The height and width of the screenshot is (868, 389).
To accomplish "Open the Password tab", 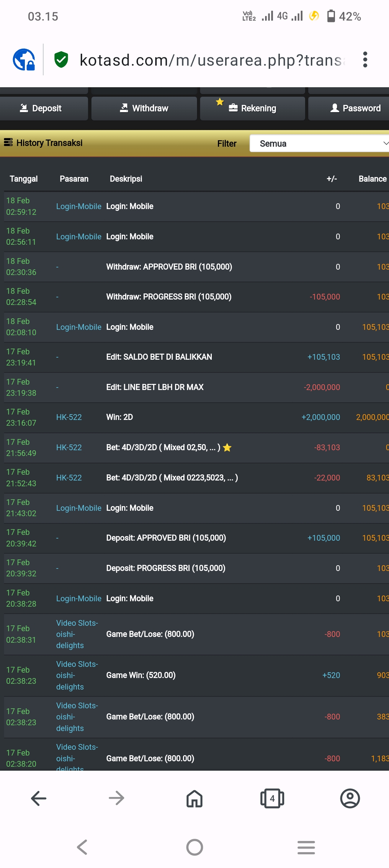I will [355, 108].
